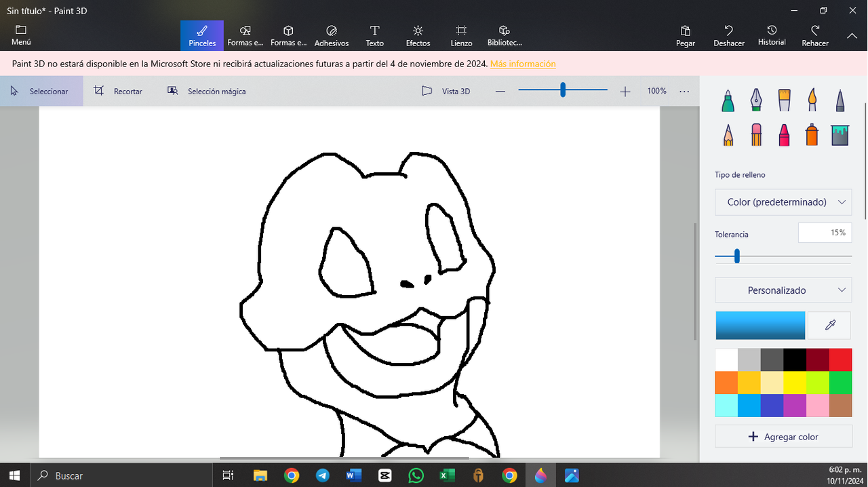Activate Selección mágica
Screen dimensions: 868x487
[x=207, y=91]
